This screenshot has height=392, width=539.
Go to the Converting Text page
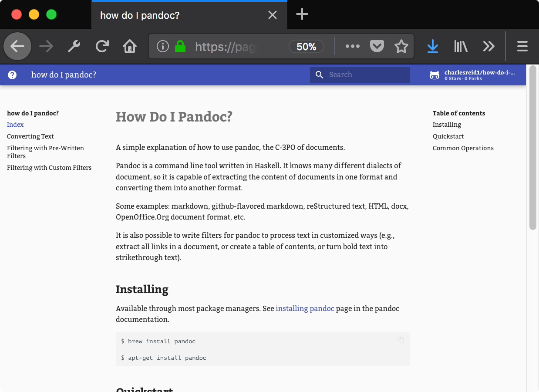30,136
